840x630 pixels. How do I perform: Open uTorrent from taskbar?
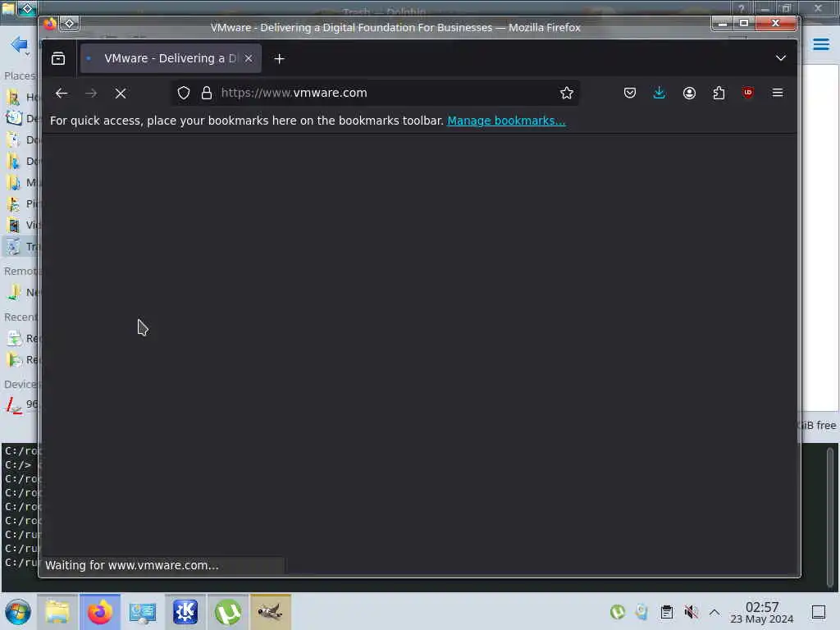point(228,612)
